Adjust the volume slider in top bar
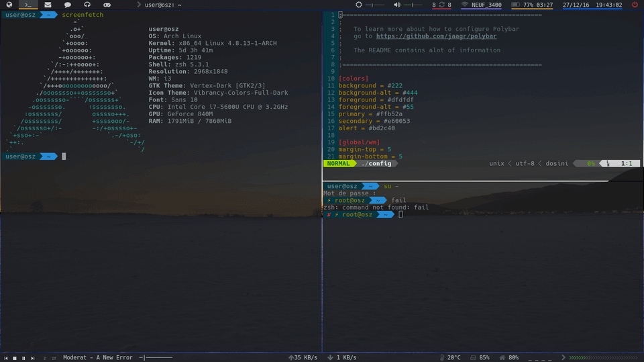 click(414, 5)
